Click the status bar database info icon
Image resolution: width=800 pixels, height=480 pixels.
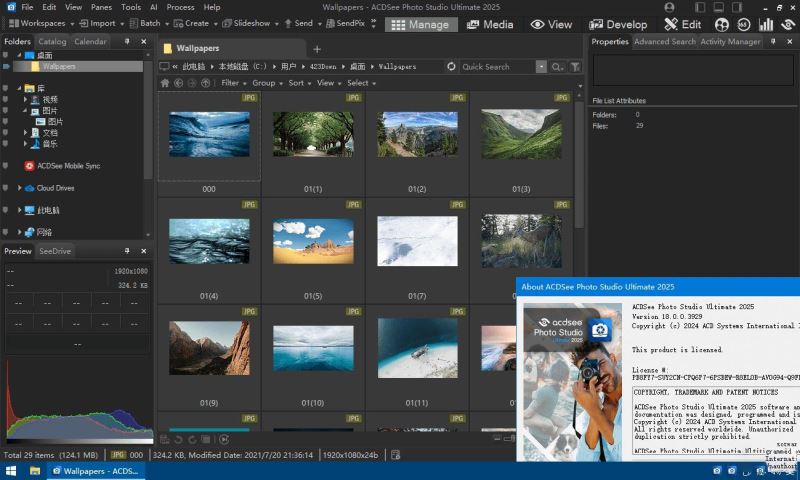click(395, 454)
